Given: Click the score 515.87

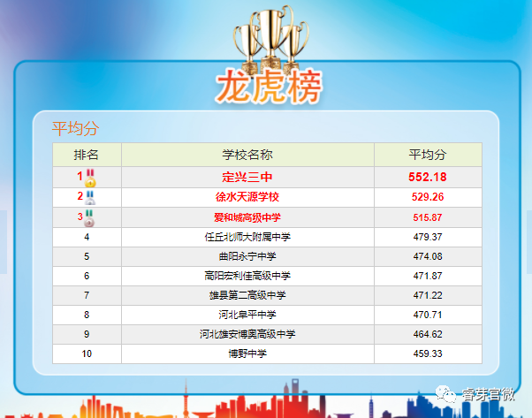Looking at the screenshot, I should click(x=428, y=217).
